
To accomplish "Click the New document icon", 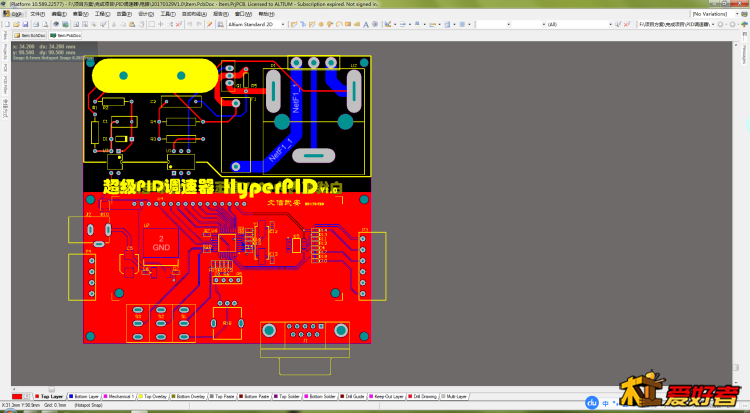I will tap(7, 24).
